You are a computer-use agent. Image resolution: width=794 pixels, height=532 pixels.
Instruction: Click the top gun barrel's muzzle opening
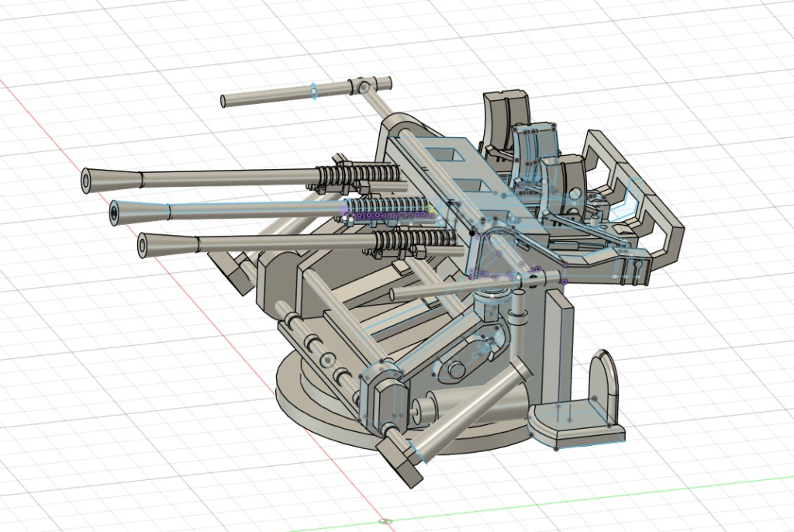click(88, 181)
